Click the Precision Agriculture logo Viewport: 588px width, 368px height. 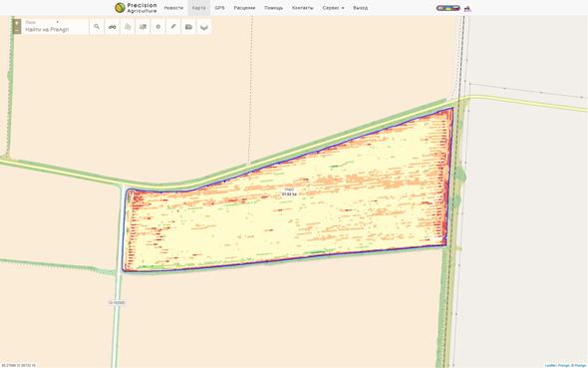tap(136, 8)
